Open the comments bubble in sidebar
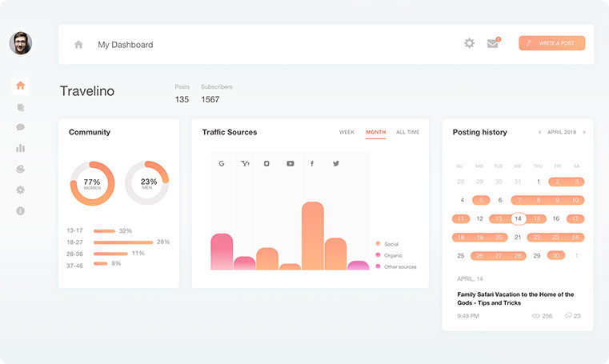Viewport: 609px width, 364px height. 21,127
